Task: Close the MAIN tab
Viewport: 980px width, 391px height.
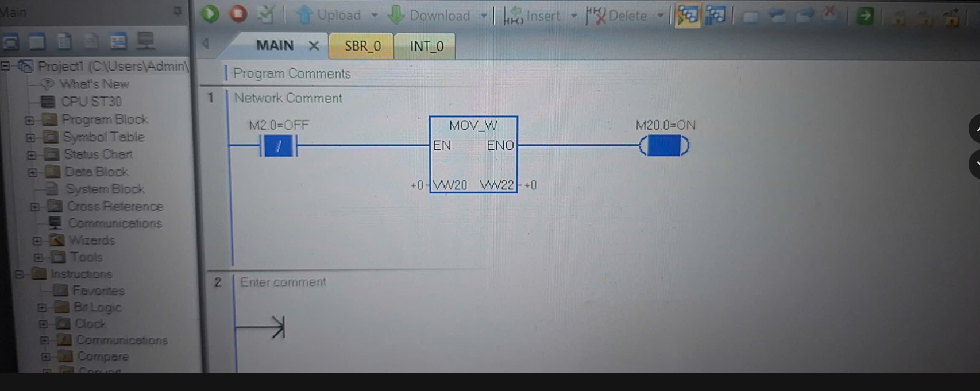Action: tap(314, 46)
